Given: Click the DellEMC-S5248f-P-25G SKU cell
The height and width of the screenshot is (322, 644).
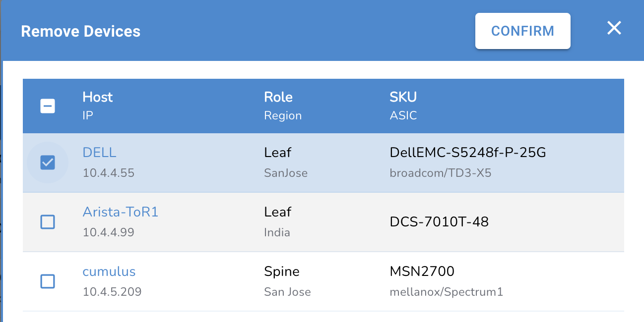Looking at the screenshot, I should coord(467,153).
